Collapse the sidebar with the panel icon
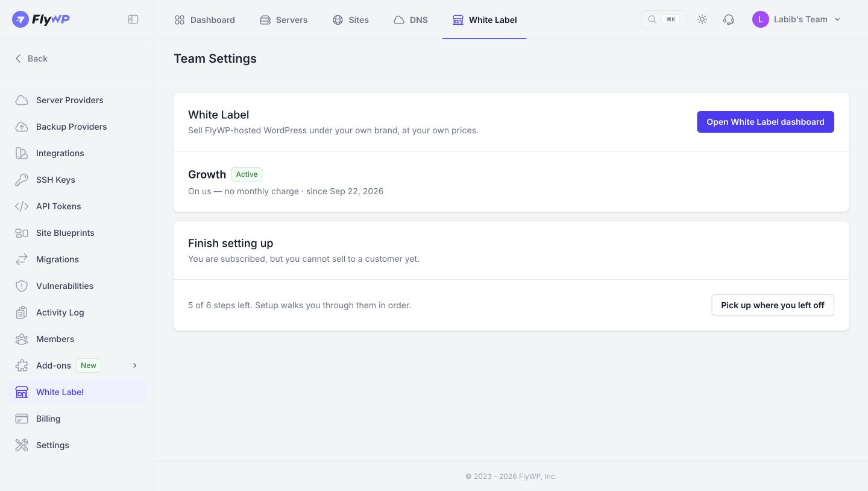This screenshot has height=491, width=868. click(x=133, y=19)
